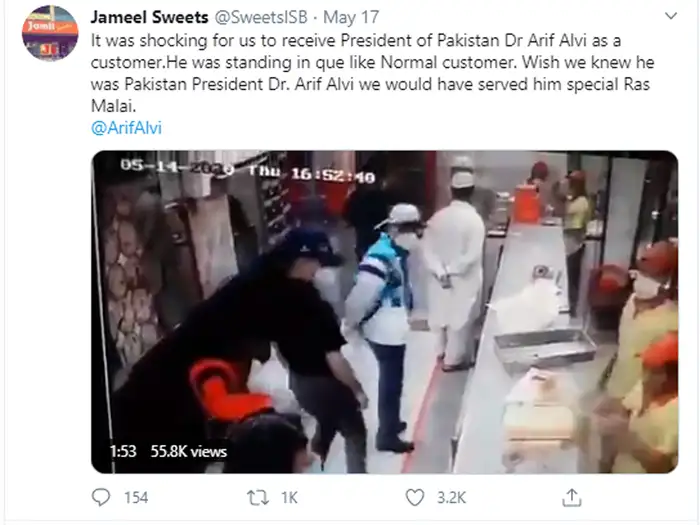700x525 pixels.
Task: Open the @ArifAlvi mention link
Action: (x=126, y=128)
